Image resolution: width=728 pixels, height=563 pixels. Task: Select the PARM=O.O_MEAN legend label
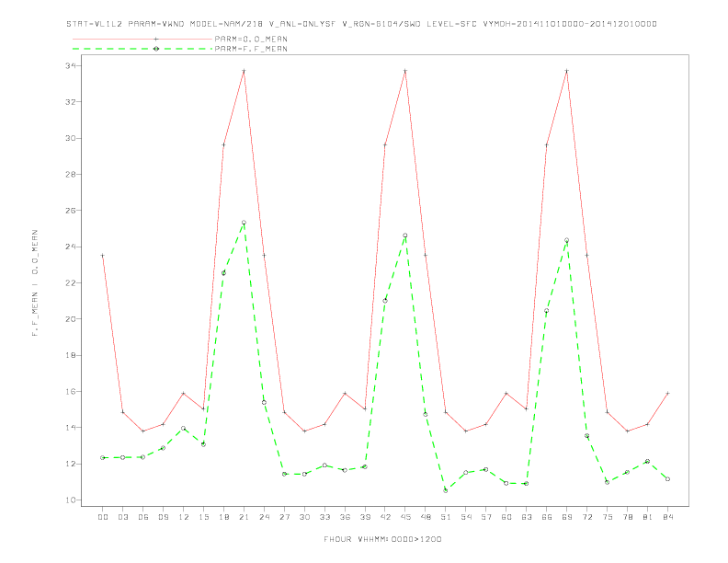point(251,39)
